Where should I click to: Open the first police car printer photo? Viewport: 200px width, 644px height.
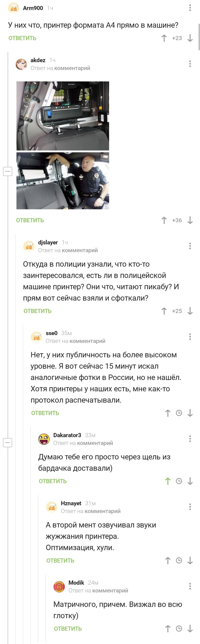coord(63,116)
